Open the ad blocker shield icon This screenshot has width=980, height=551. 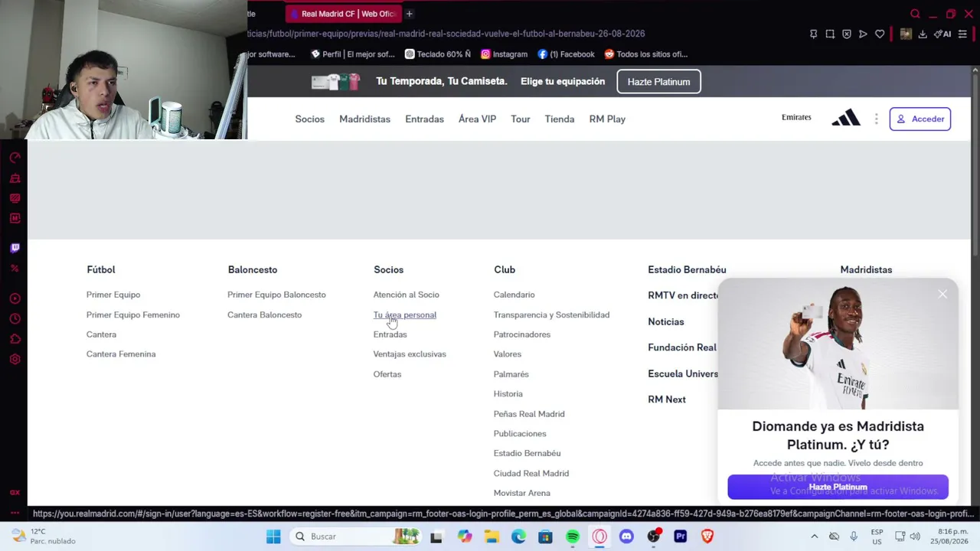(847, 34)
